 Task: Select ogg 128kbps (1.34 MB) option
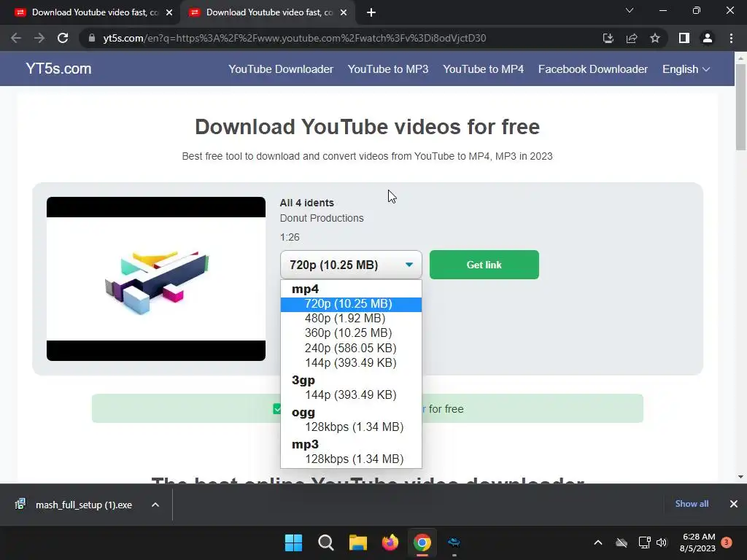click(x=351, y=427)
